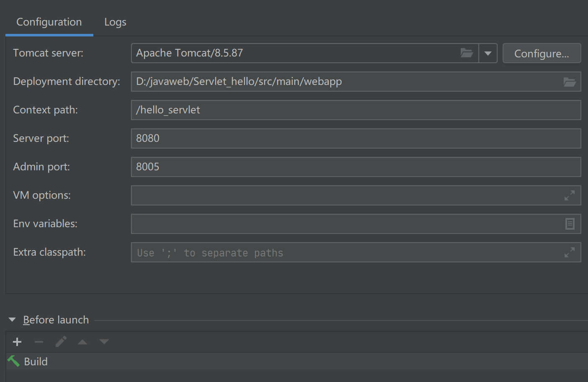Open the Logs tab
The image size is (588, 382).
click(115, 22)
